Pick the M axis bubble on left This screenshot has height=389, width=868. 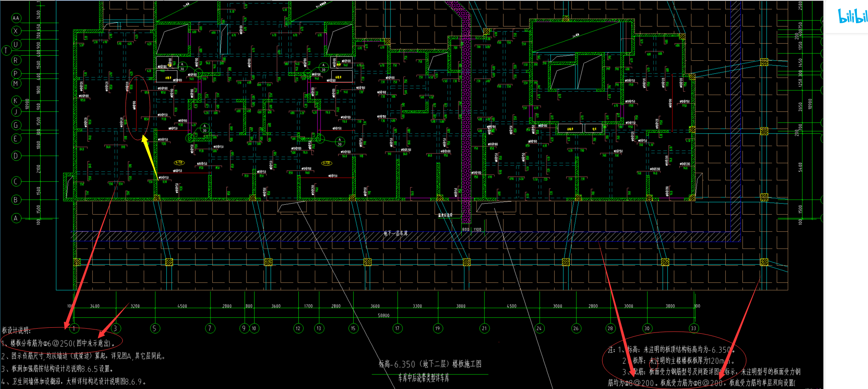pos(16,84)
